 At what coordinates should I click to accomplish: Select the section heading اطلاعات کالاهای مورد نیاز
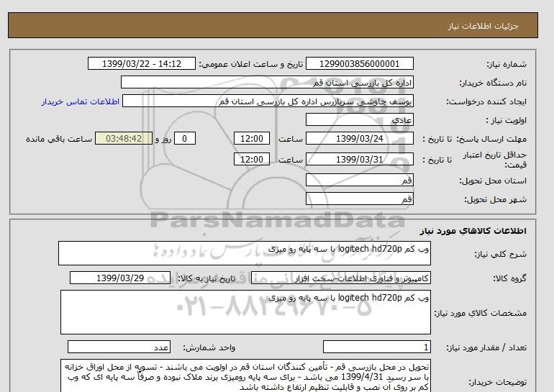(473, 231)
